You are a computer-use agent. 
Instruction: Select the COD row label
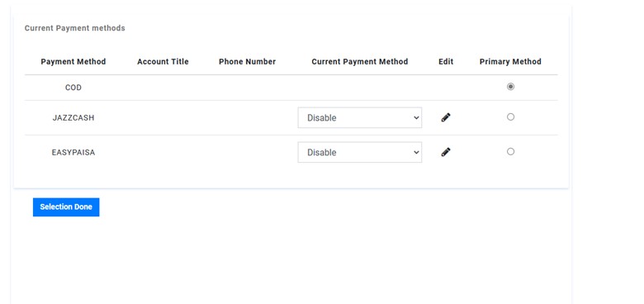point(73,88)
